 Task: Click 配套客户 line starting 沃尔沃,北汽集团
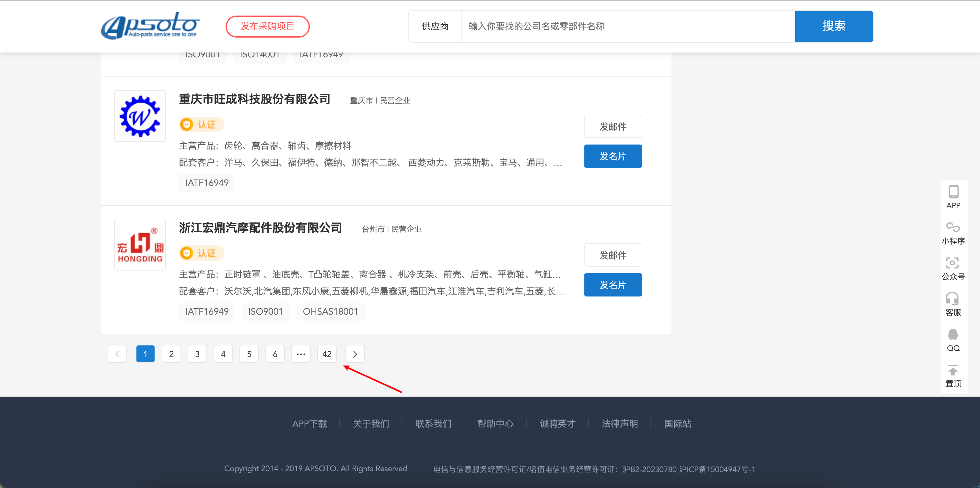371,291
